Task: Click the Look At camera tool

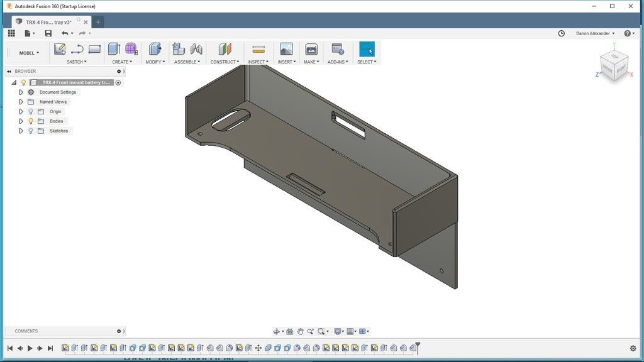Action: point(289,332)
